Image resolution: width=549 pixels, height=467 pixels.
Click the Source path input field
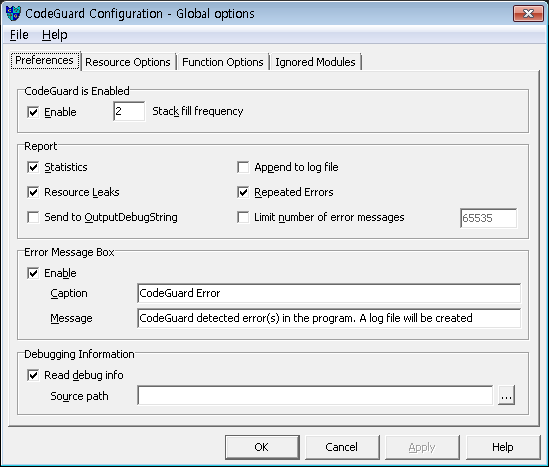coord(315,395)
